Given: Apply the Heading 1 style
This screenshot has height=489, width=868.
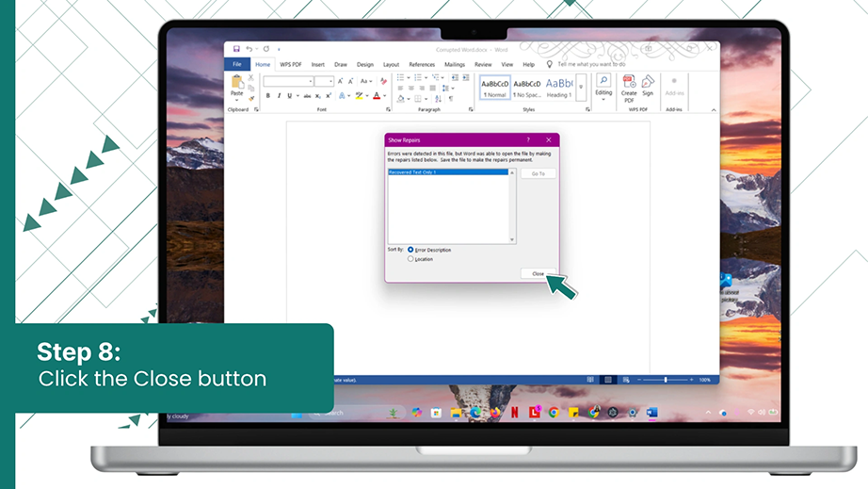Looking at the screenshot, I should [559, 88].
